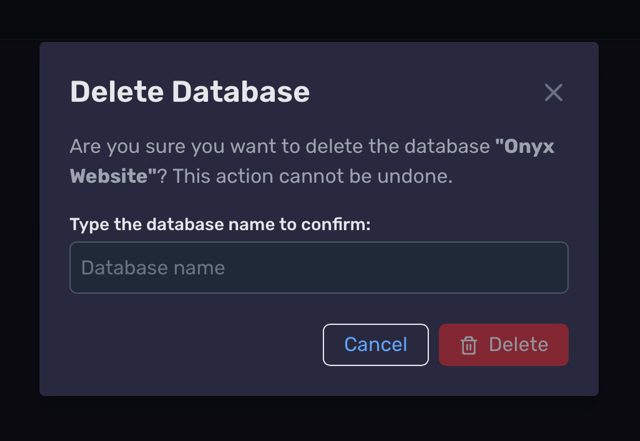
Task: Click the trash can icon on Delete
Action: point(469,345)
